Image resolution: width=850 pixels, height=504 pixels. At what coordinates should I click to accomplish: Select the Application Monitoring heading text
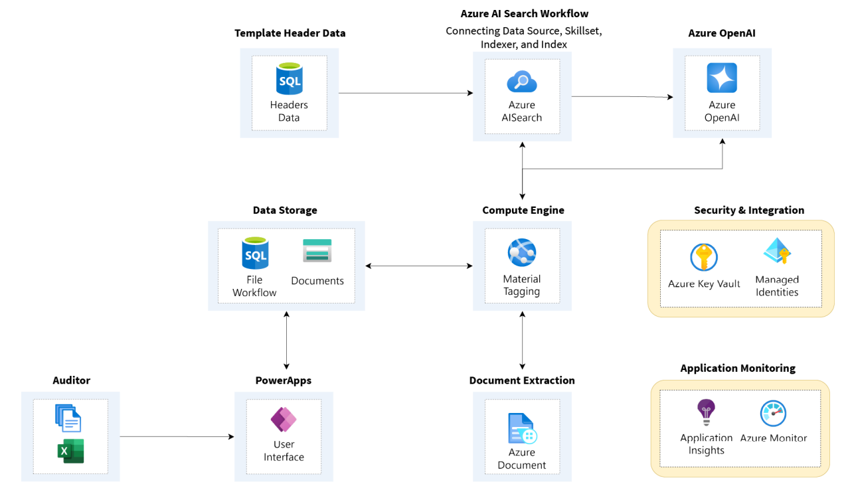pos(737,368)
